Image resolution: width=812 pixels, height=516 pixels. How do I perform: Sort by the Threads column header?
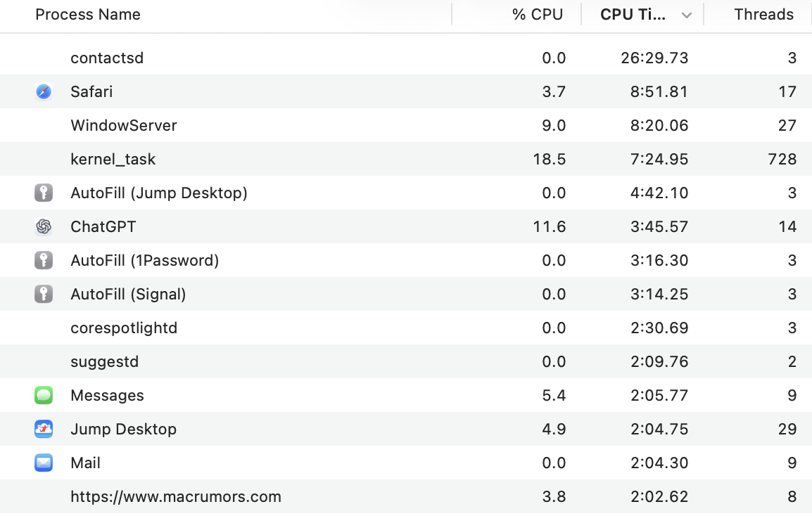(x=764, y=15)
